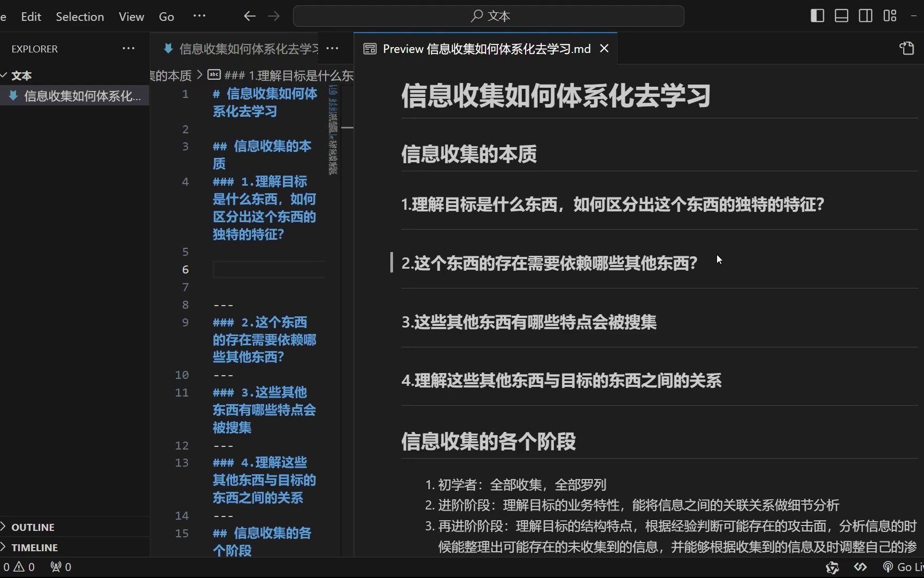The image size is (924, 578).
Task: Select file 信息收集如何体系化... in Explorer
Action: point(75,96)
